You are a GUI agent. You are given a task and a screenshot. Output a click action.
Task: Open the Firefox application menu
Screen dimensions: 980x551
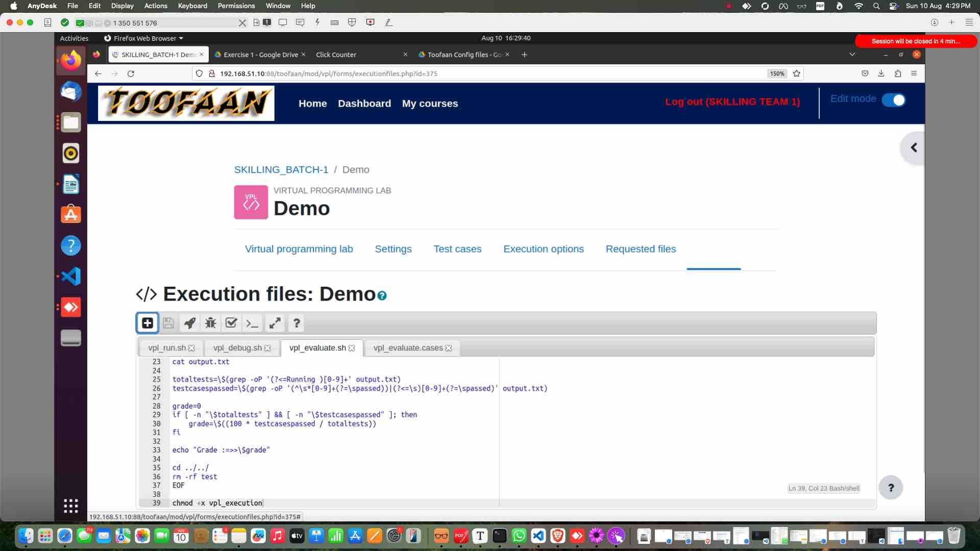[x=914, y=73]
